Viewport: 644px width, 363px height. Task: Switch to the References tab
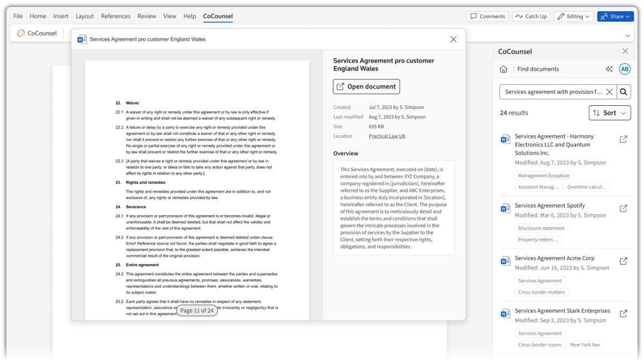click(x=115, y=16)
